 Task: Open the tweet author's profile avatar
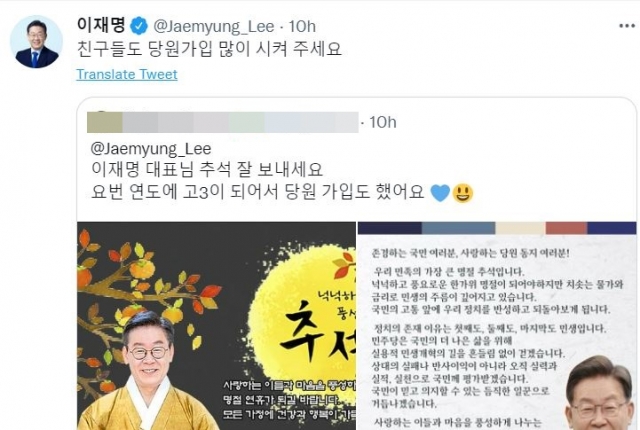[x=36, y=42]
